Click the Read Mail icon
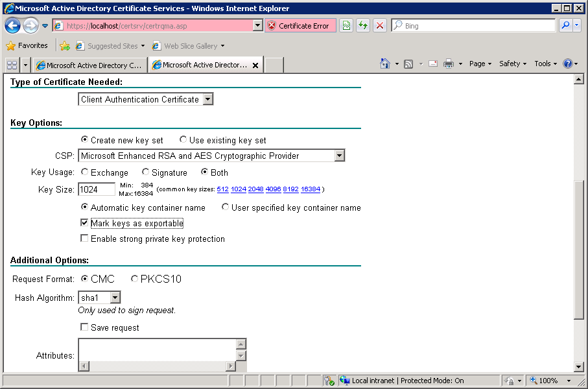588x389 pixels. pos(433,64)
